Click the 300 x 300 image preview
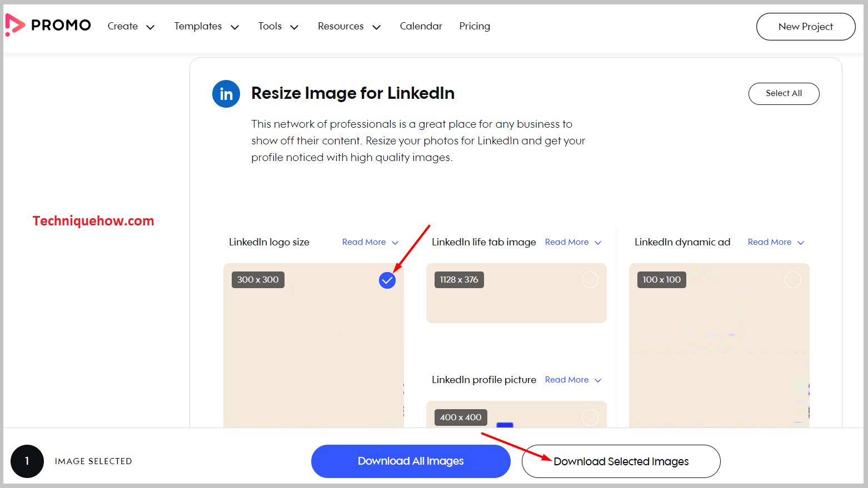 point(313,345)
